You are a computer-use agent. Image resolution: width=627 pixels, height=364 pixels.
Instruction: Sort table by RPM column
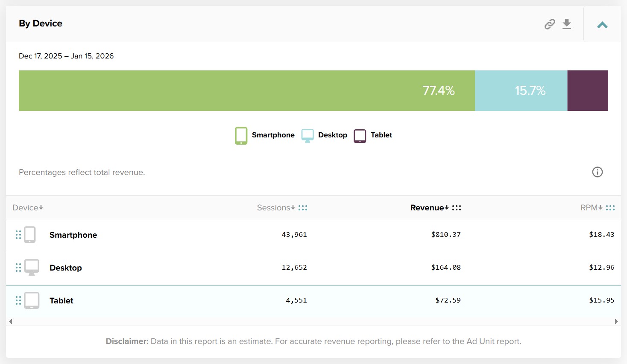[591, 208]
